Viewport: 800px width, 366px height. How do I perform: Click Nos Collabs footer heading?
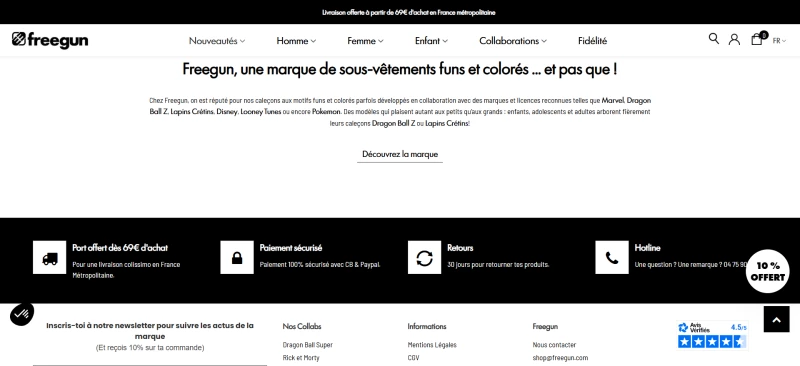pos(302,326)
